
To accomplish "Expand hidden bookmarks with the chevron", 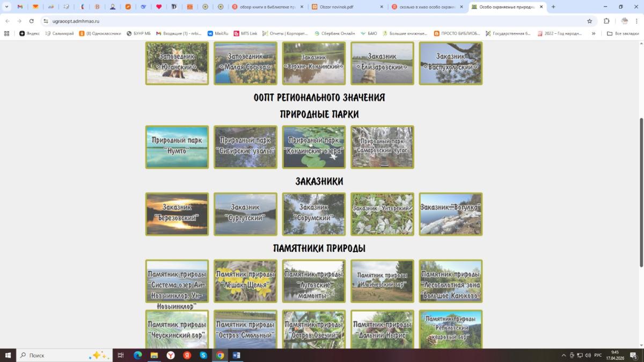I will (594, 33).
